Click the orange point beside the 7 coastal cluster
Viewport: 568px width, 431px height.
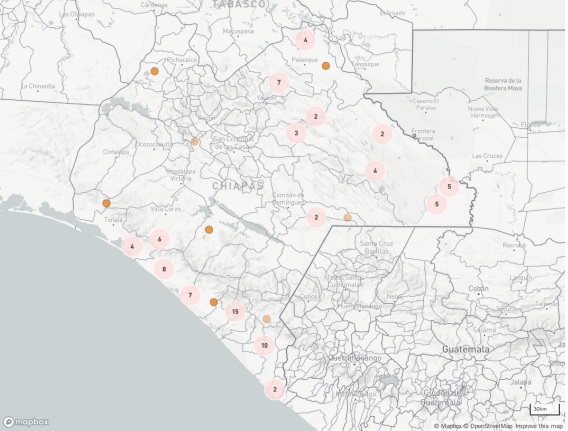[x=214, y=302]
